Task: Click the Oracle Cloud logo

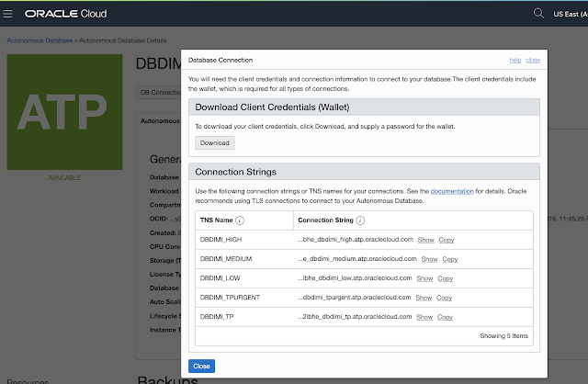Action: point(65,14)
